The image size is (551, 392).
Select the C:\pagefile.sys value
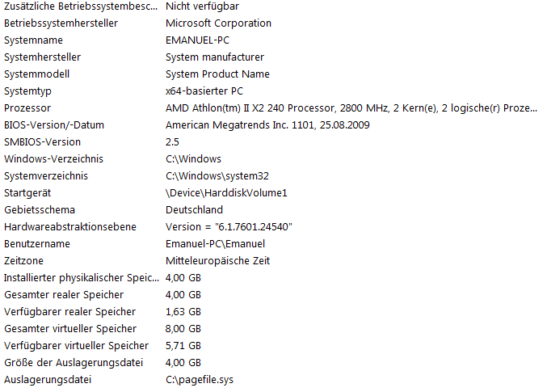point(200,380)
